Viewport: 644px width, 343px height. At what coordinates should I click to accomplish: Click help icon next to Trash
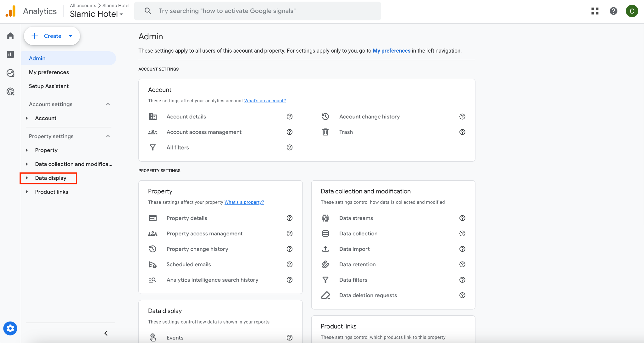click(462, 132)
